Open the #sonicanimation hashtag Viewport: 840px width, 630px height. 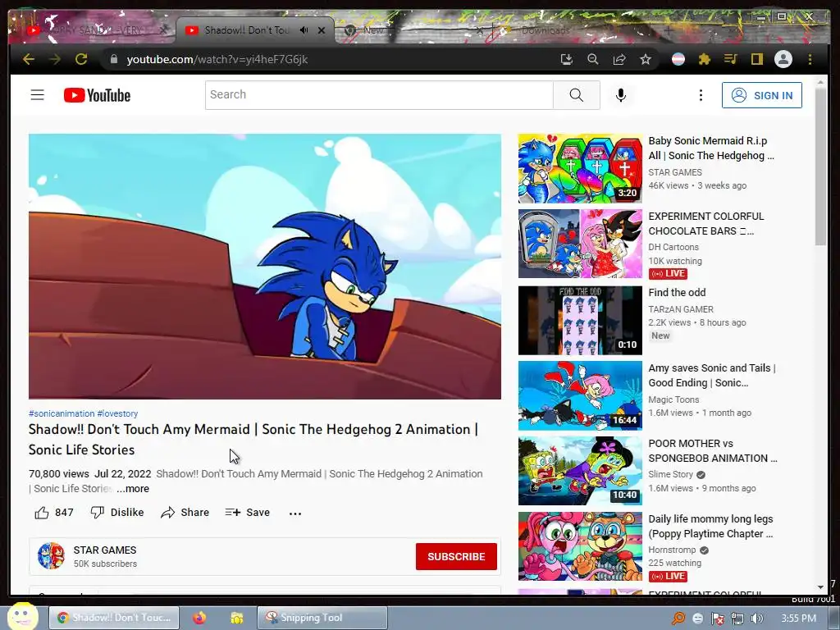[62, 413]
